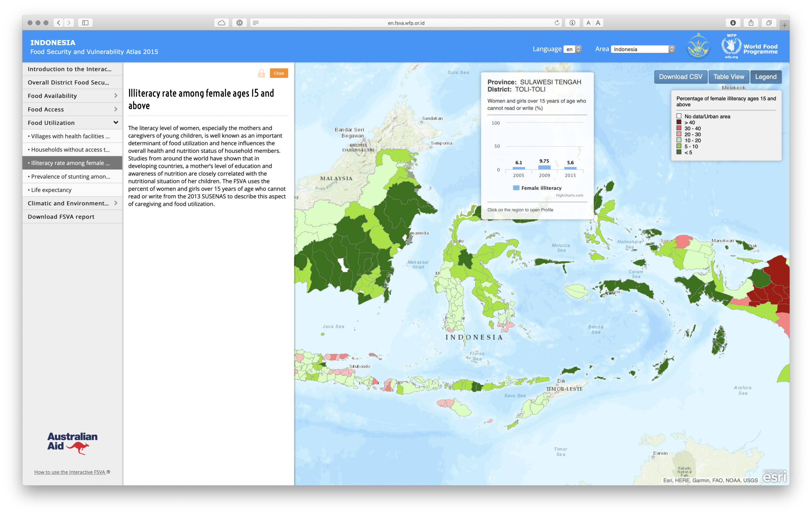
Task: Open Prevalence of stunting indicator
Action: click(x=72, y=176)
